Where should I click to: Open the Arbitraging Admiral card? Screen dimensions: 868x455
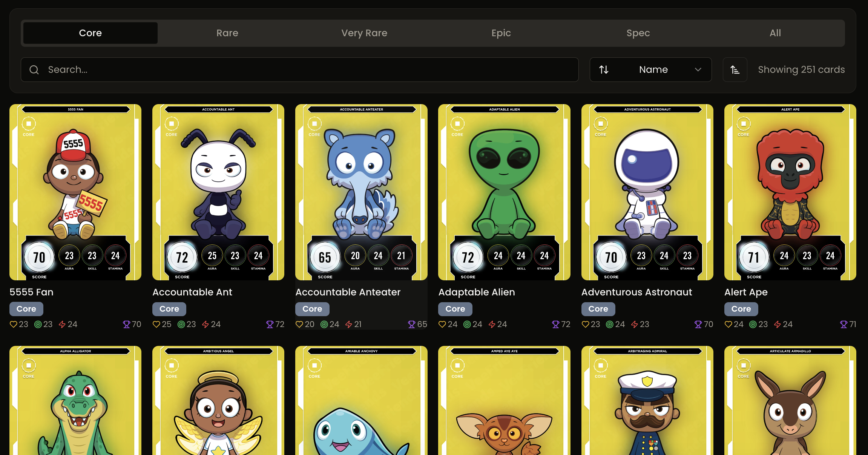click(x=647, y=400)
